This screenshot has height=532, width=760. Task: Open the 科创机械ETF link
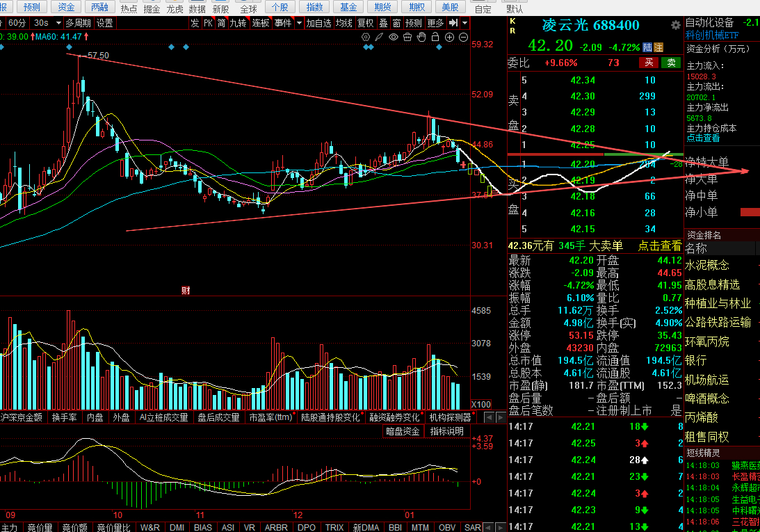712,35
